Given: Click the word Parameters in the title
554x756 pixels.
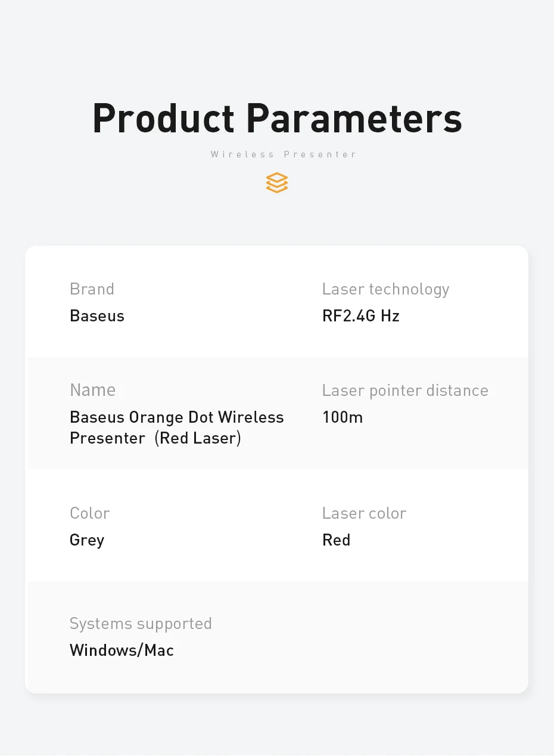Looking at the screenshot, I should (354, 118).
